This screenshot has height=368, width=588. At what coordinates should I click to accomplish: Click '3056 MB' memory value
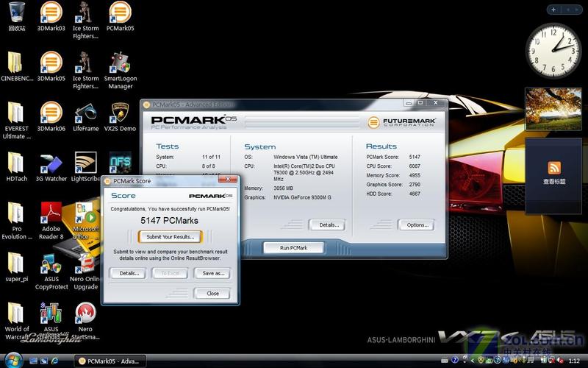click(x=283, y=188)
